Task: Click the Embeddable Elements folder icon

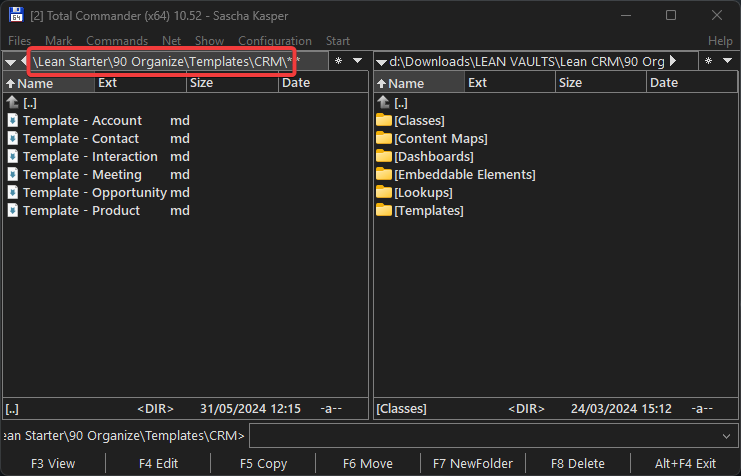Action: (384, 174)
